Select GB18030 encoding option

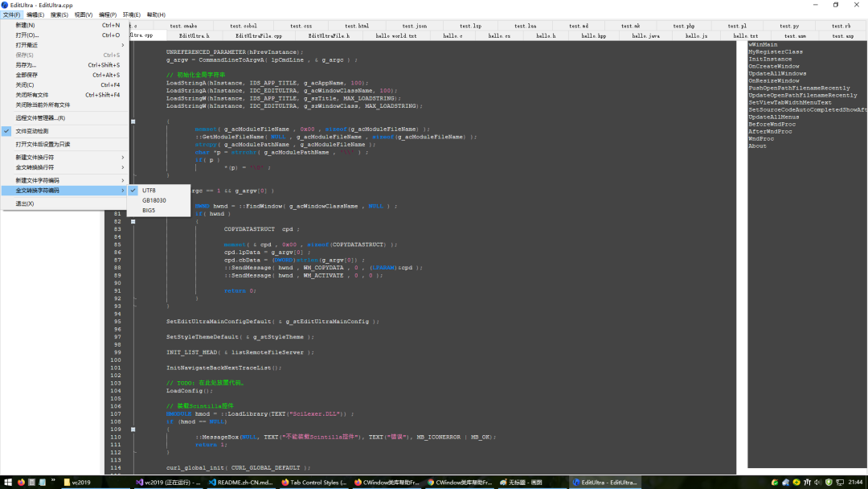(159, 200)
